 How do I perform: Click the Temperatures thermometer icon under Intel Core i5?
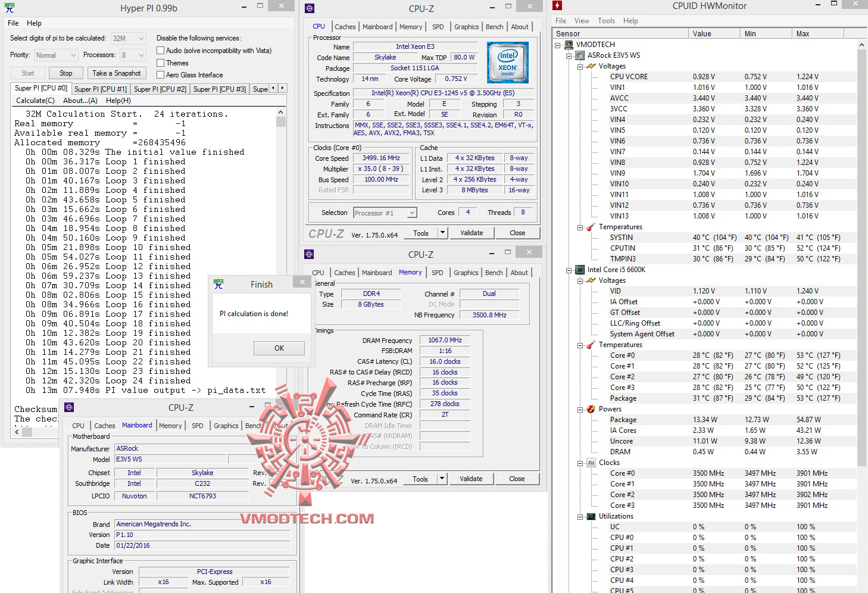pyautogui.click(x=591, y=345)
